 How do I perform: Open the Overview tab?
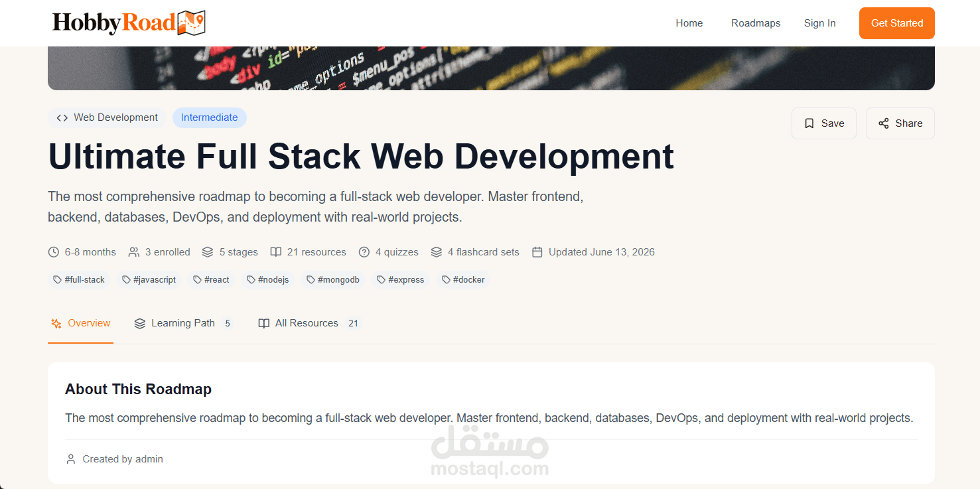click(81, 323)
